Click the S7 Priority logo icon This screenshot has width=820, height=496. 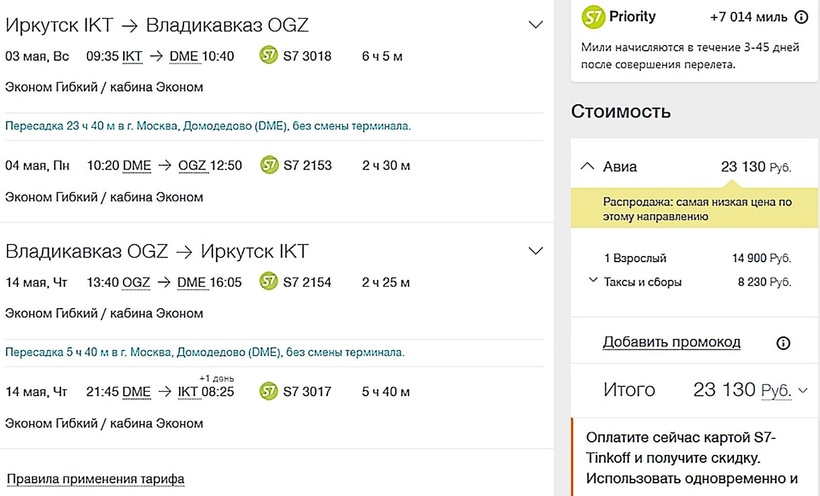[x=593, y=17]
